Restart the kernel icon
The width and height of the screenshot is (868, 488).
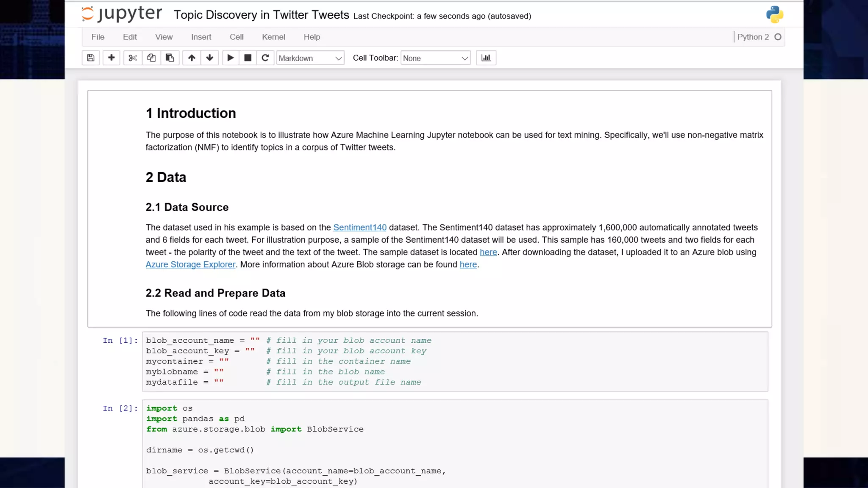click(x=265, y=58)
